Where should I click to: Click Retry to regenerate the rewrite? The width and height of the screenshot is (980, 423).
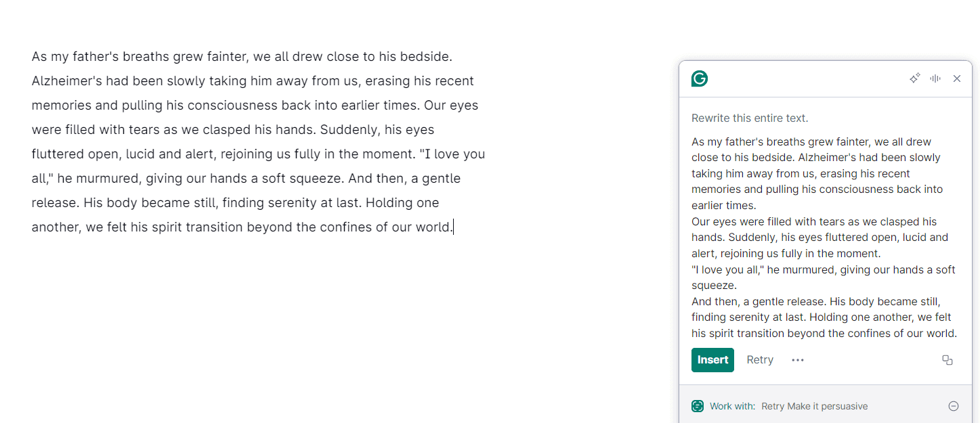[760, 360]
